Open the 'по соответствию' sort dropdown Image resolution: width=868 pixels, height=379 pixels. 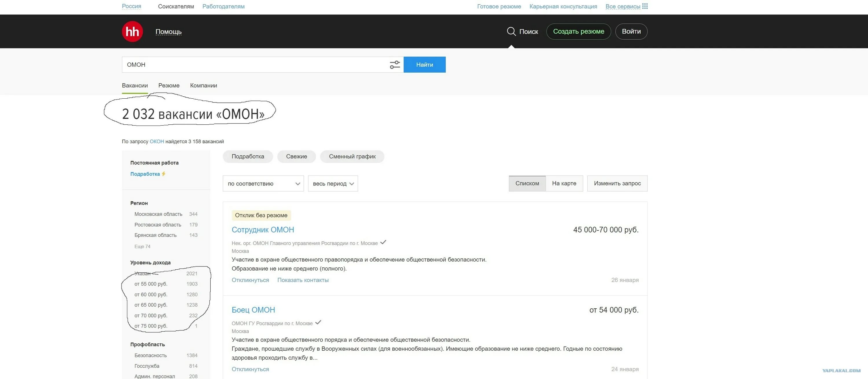click(263, 184)
